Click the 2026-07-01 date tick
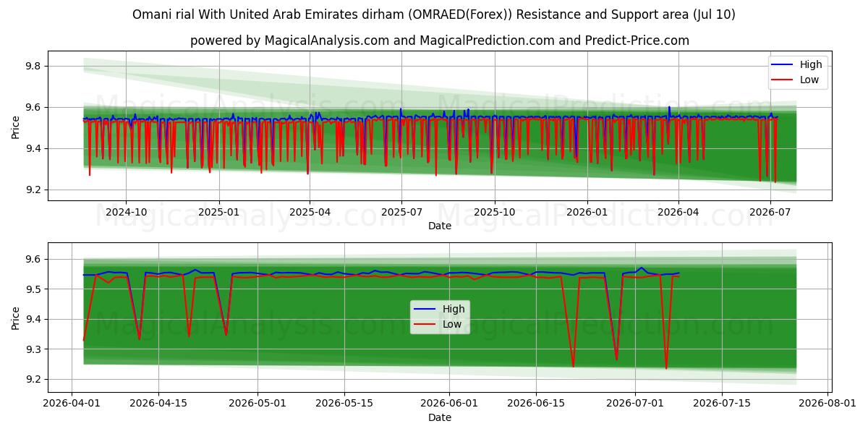868x434 pixels. (636, 403)
